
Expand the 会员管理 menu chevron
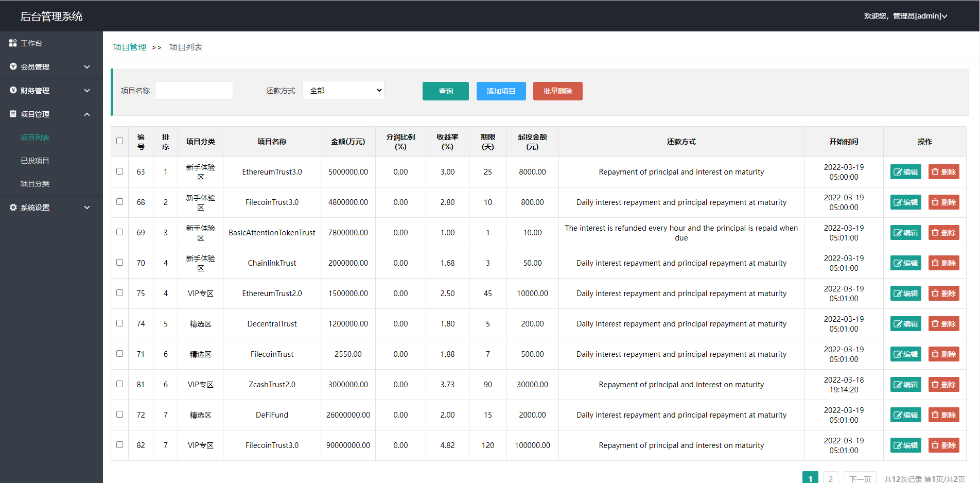pos(87,67)
